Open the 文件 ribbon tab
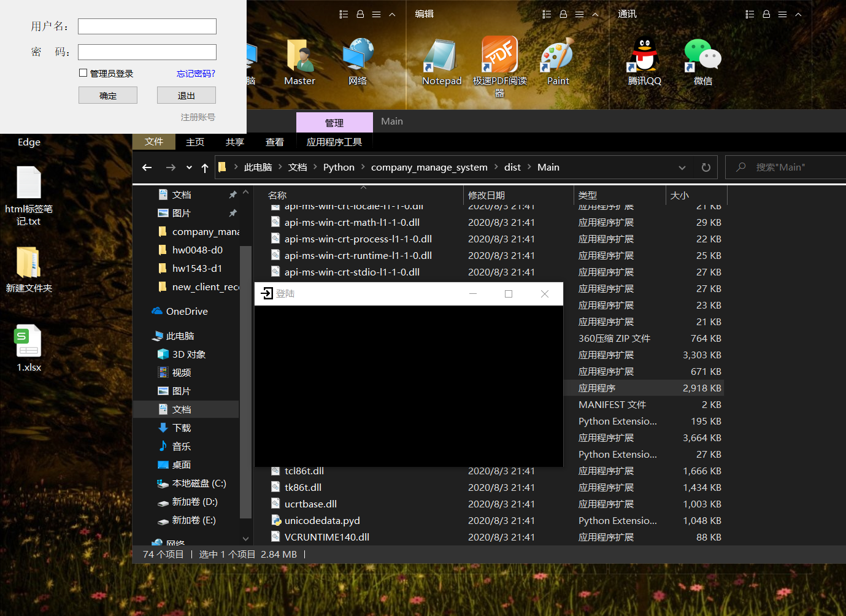This screenshot has width=846, height=616. tap(153, 142)
